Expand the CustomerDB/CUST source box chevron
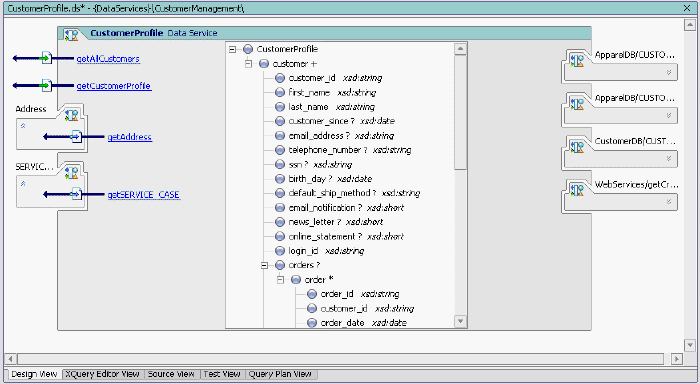The height and width of the screenshot is (384, 700). (669, 159)
